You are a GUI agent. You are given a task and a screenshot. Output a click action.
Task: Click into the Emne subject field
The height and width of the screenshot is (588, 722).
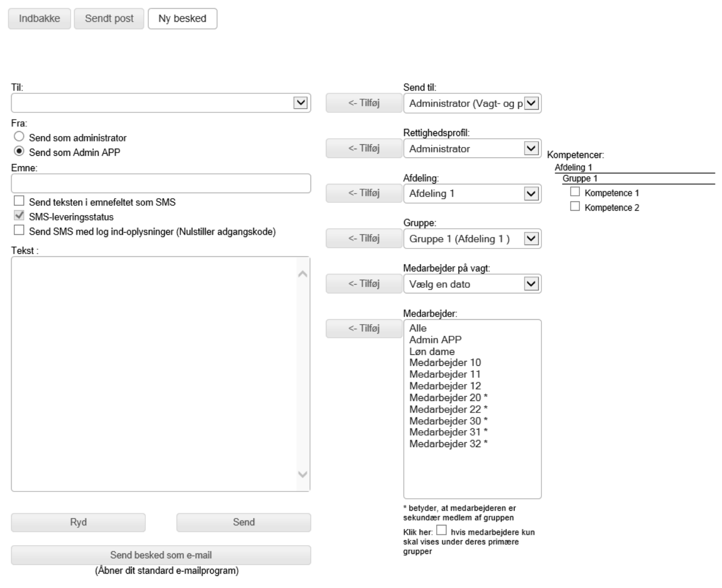161,183
